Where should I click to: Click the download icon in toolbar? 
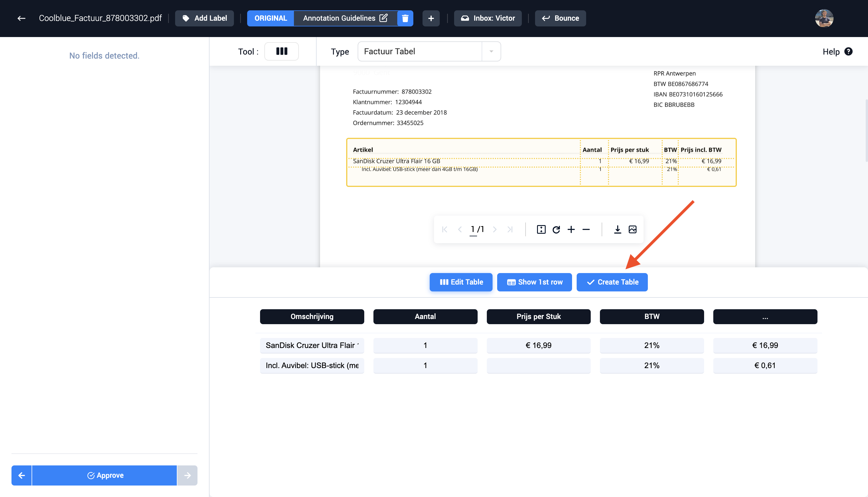point(618,229)
